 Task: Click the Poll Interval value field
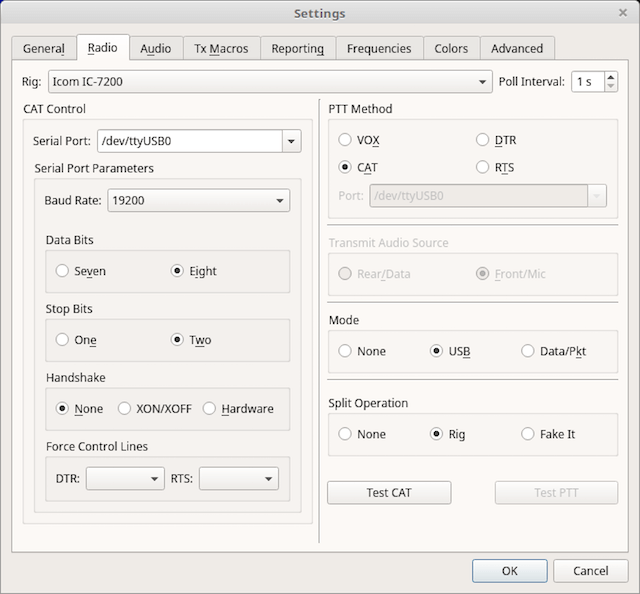tap(586, 82)
